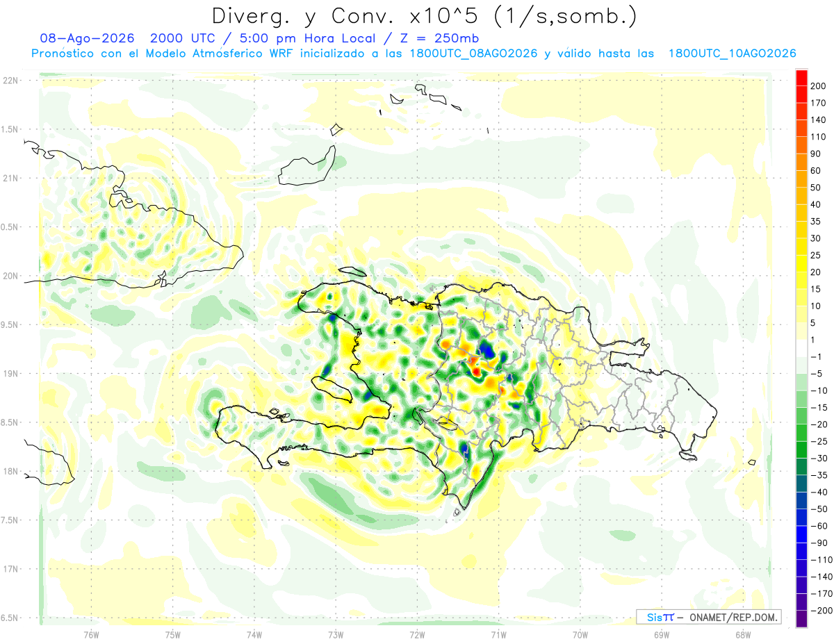
Task: Click the '1800UTC_08AGO2026' initialization time
Action: pos(474,53)
